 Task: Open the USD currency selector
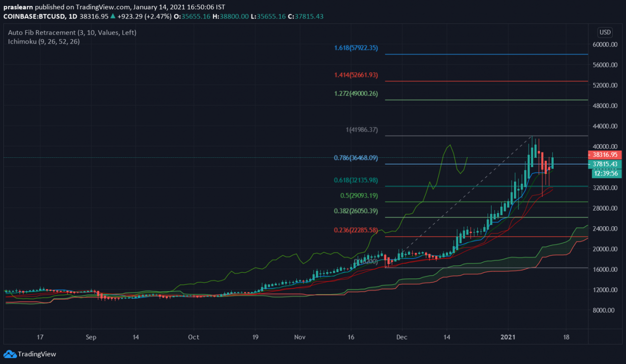(605, 33)
